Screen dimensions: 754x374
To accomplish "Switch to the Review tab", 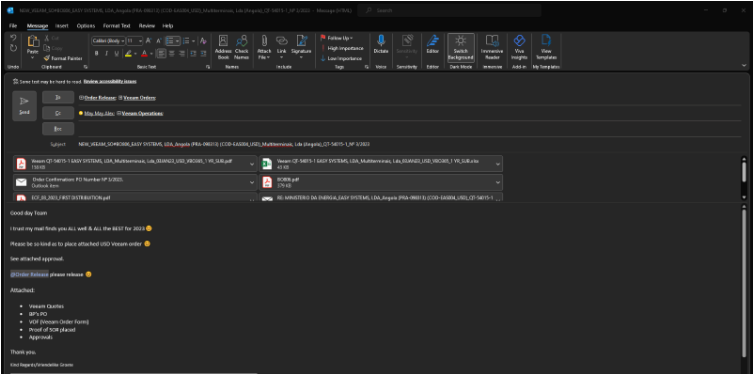I will click(147, 25).
